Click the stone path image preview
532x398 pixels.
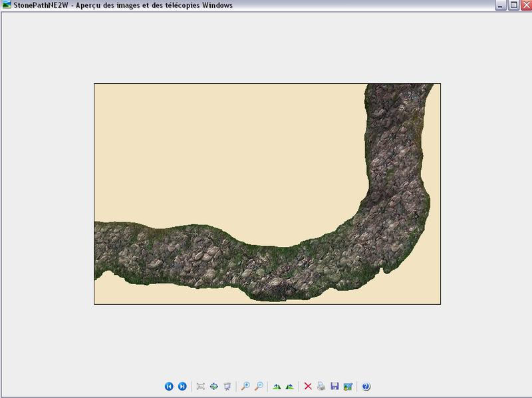[267, 194]
